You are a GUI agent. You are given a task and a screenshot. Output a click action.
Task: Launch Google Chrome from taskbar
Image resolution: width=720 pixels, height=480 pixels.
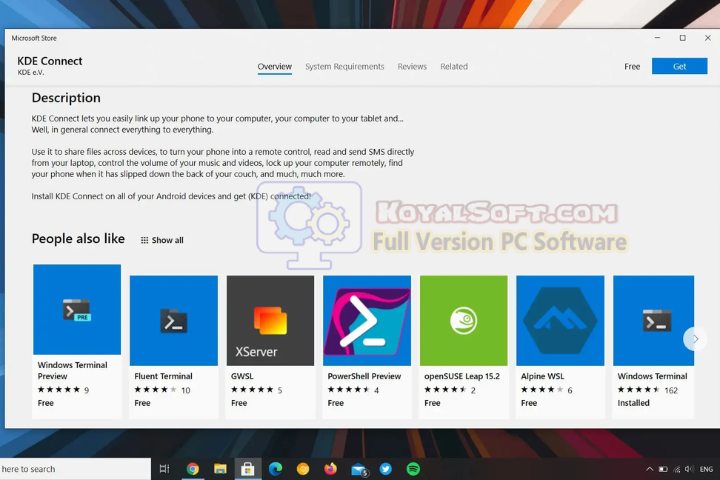pyautogui.click(x=193, y=469)
